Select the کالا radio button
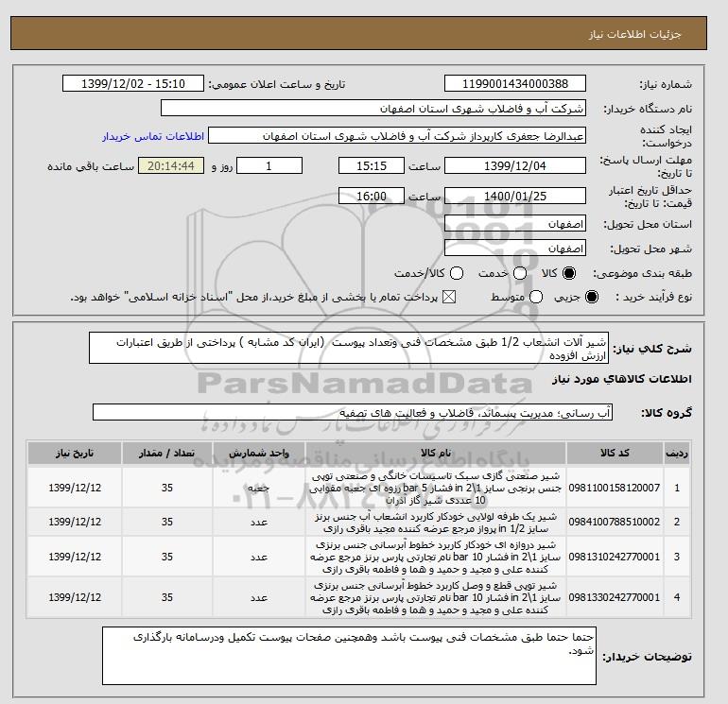Image resolution: width=728 pixels, height=704 pixels. tap(569, 273)
